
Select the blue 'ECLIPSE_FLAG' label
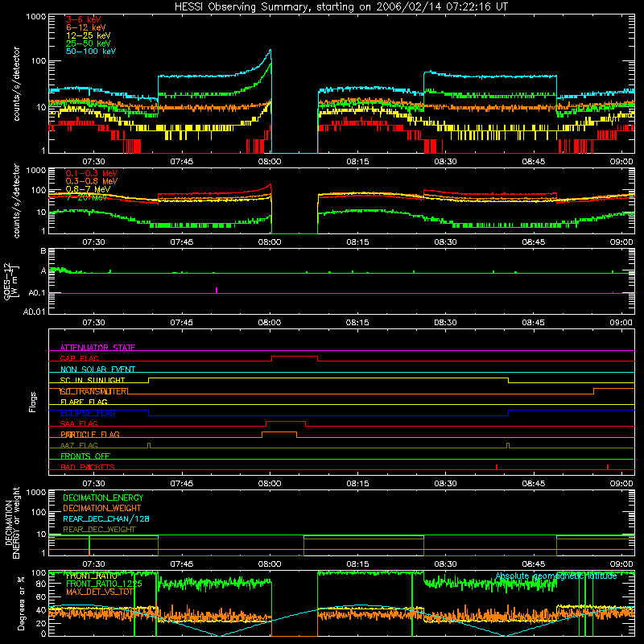point(88,413)
